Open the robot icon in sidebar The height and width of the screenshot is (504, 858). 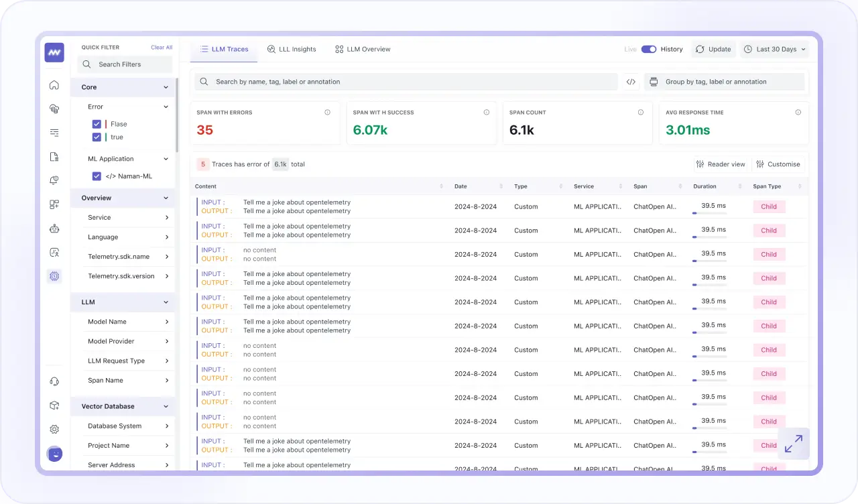click(x=54, y=229)
